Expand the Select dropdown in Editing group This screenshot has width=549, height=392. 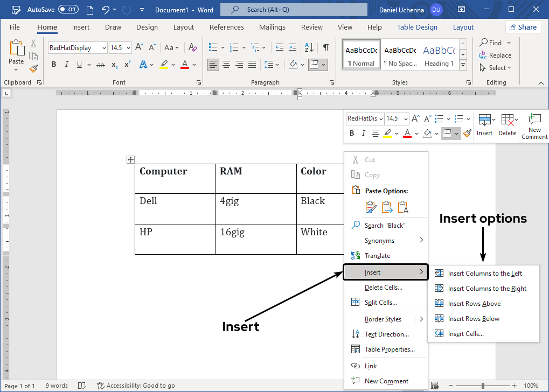pyautogui.click(x=495, y=68)
